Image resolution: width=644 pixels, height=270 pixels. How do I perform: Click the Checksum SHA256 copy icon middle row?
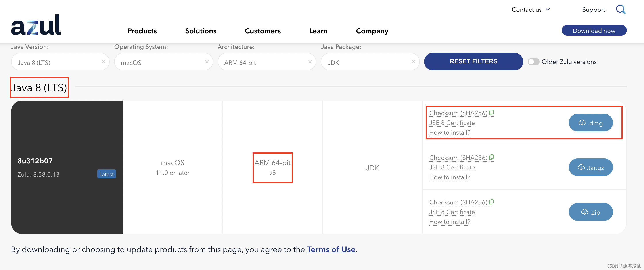pos(491,157)
